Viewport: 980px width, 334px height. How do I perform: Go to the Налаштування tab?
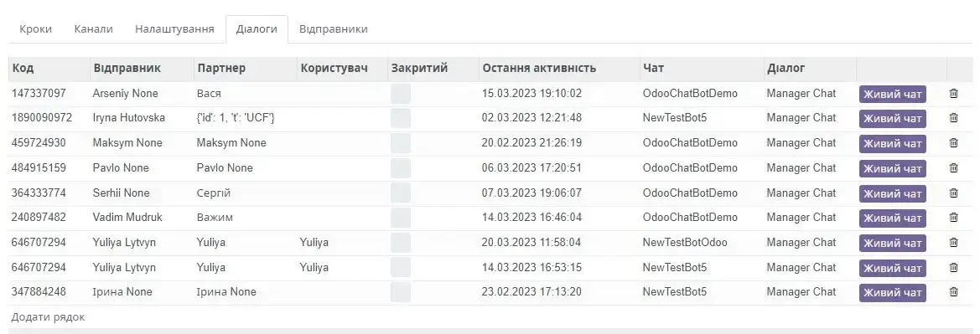174,28
